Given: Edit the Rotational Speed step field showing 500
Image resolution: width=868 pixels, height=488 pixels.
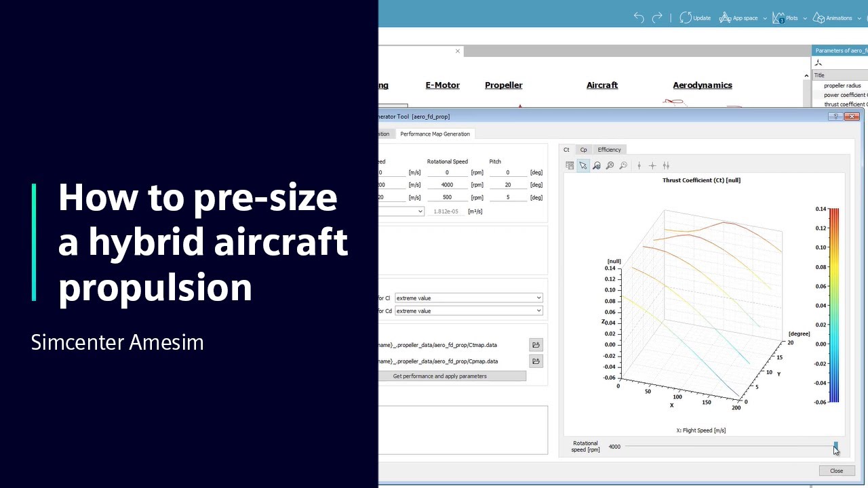Looking at the screenshot, I should click(x=447, y=197).
